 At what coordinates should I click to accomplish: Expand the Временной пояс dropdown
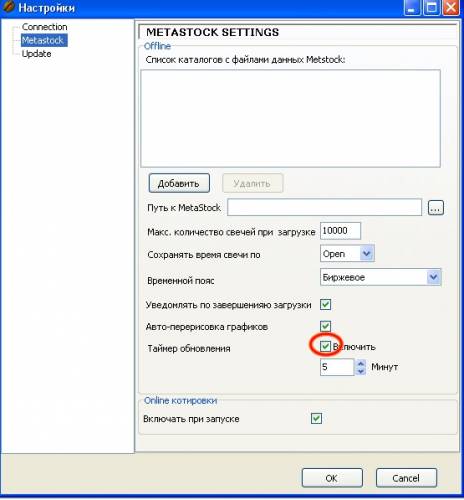(380, 277)
